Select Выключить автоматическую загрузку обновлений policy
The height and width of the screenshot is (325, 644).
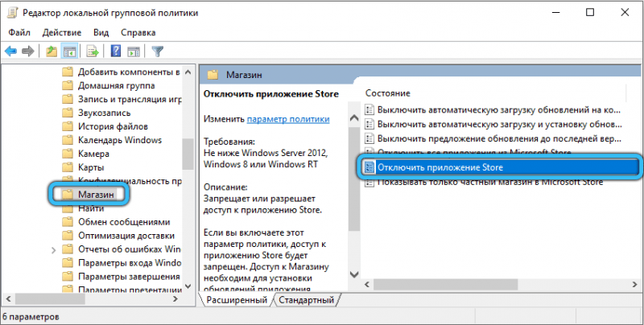click(x=493, y=110)
